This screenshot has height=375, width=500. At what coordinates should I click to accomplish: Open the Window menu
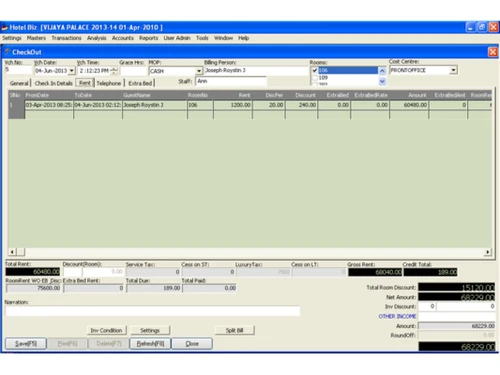click(223, 38)
